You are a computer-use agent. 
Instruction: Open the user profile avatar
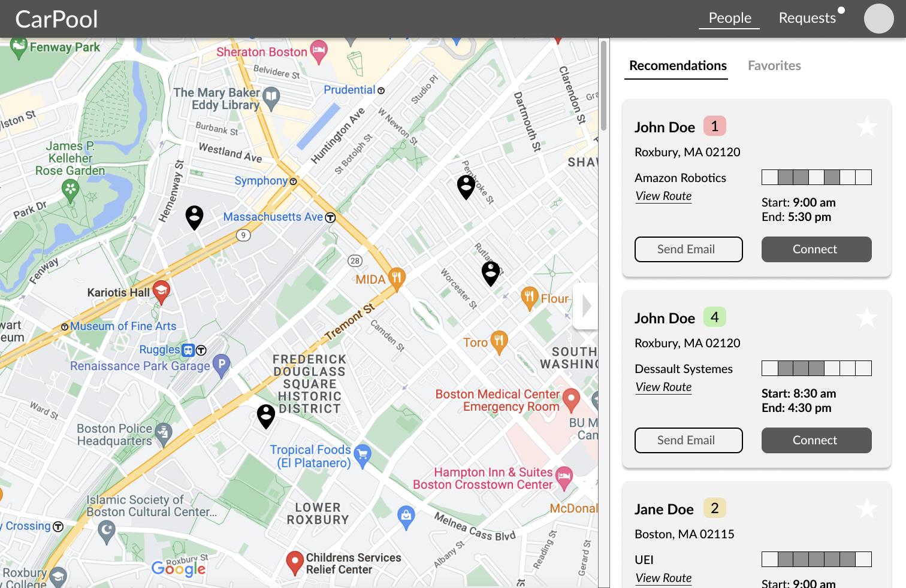pyautogui.click(x=878, y=18)
